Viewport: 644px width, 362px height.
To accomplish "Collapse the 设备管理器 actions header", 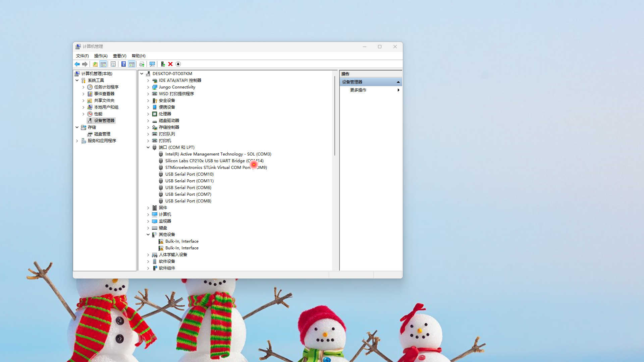I will [398, 82].
